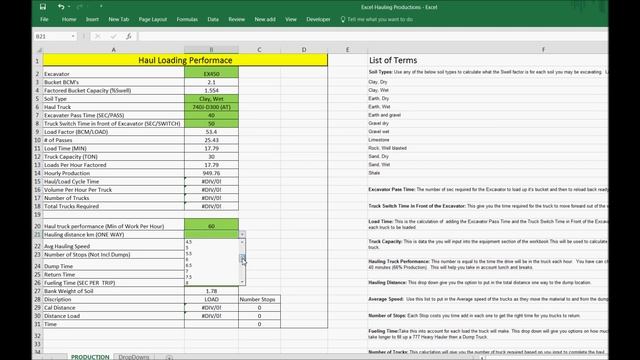Select column C header
Image resolution: width=640 pixels, height=360 pixels.
click(x=259, y=49)
